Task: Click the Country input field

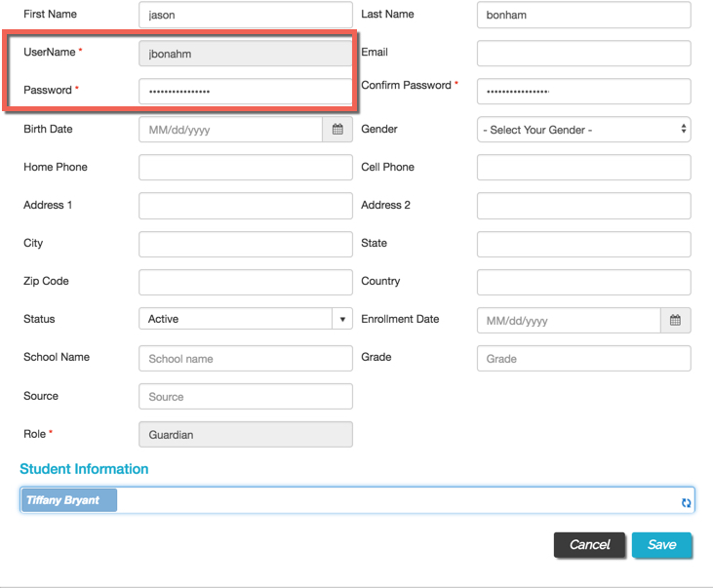Action: [x=584, y=282]
